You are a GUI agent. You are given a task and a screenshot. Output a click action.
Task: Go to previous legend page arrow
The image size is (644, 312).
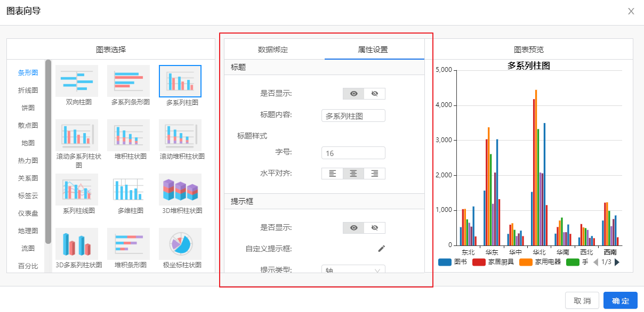(596, 262)
